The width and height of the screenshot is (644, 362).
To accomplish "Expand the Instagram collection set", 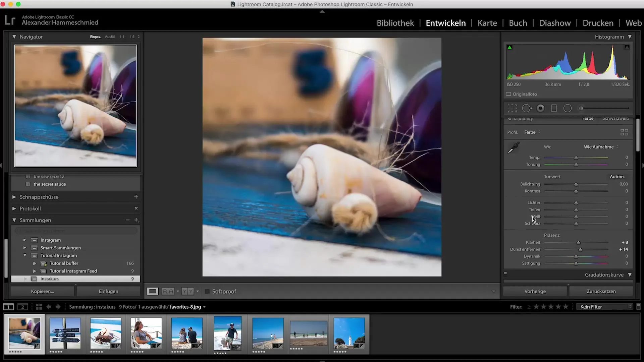I will [x=24, y=240].
